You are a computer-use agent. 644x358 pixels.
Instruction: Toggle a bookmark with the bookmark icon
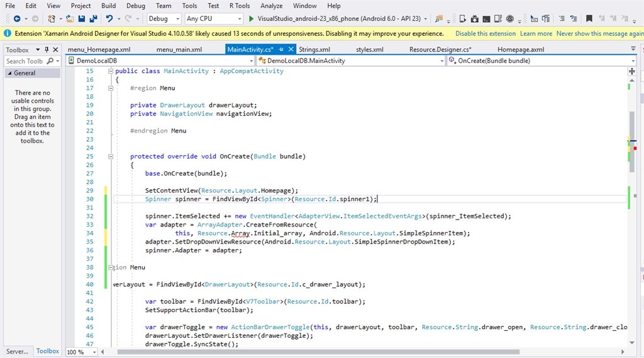[589, 18]
